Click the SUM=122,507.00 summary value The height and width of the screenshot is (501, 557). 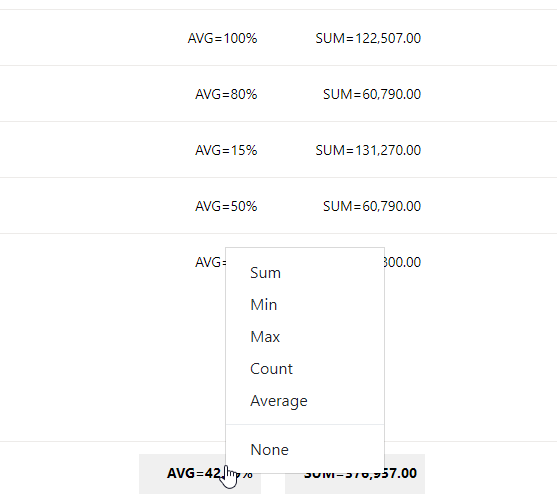[368, 38]
